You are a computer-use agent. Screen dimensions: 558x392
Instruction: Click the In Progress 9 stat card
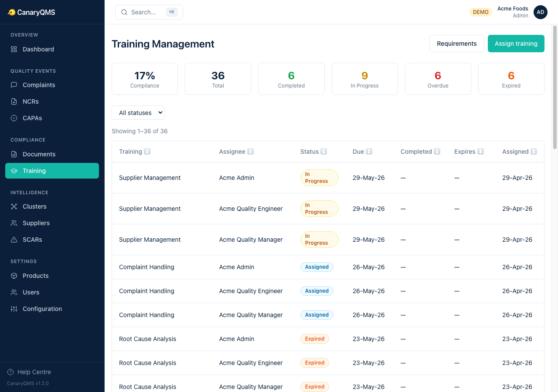(x=364, y=79)
